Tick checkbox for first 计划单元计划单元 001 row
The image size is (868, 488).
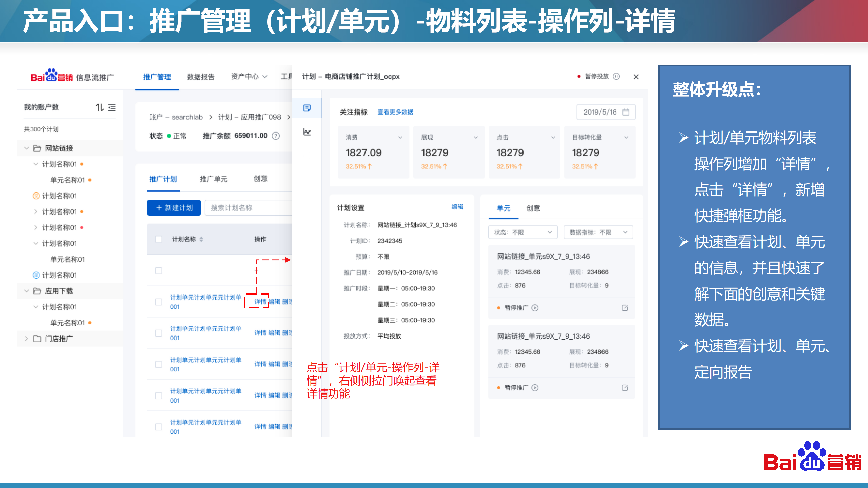click(x=158, y=302)
